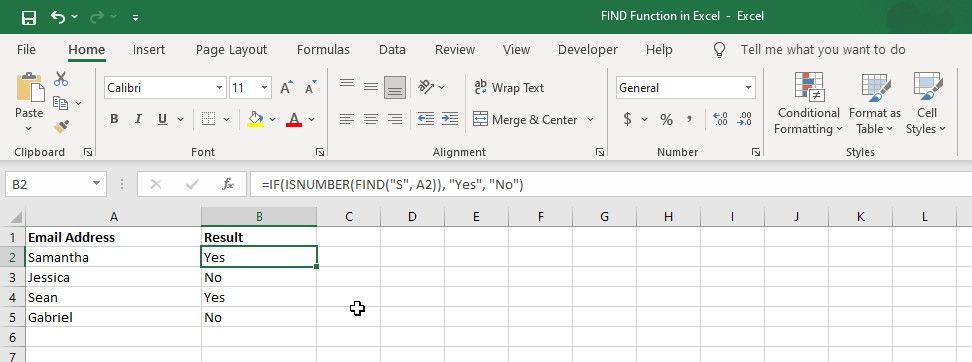
Task: Apply the yellow Fill Color bucket
Action: tap(255, 119)
